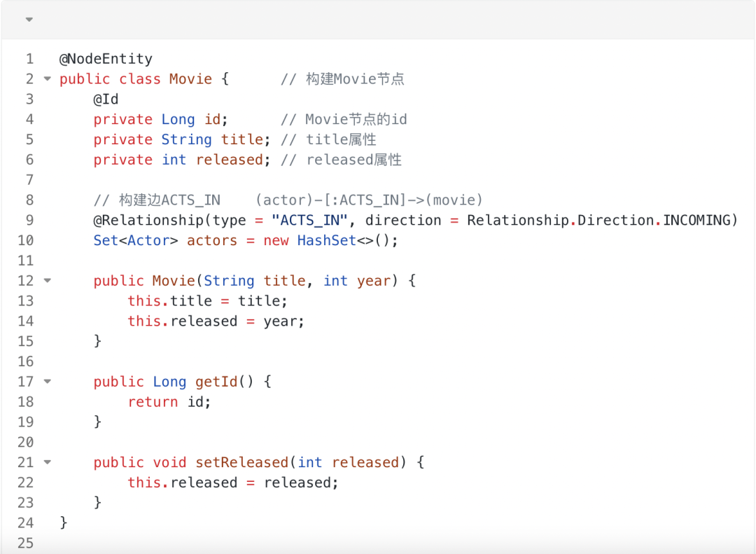Collapse the setReleased method block
The image size is (756, 554).
pyautogui.click(x=46, y=462)
